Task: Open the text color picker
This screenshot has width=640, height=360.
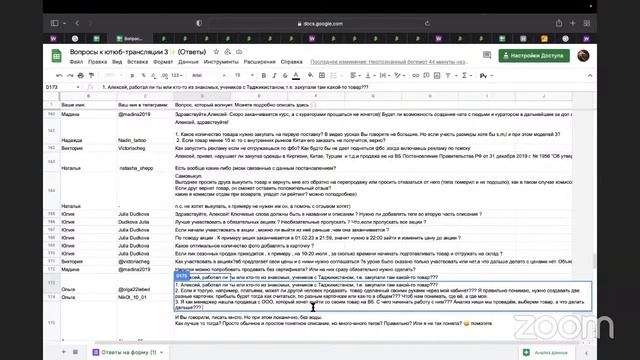Action: 296,76
